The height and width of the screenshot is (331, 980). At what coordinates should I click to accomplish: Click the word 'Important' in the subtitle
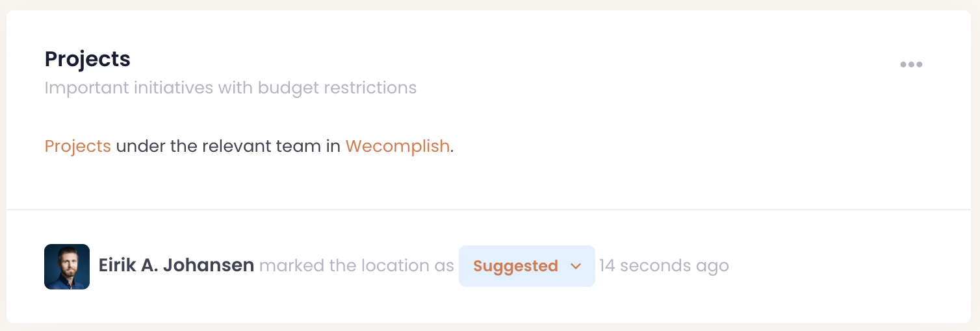[x=86, y=87]
